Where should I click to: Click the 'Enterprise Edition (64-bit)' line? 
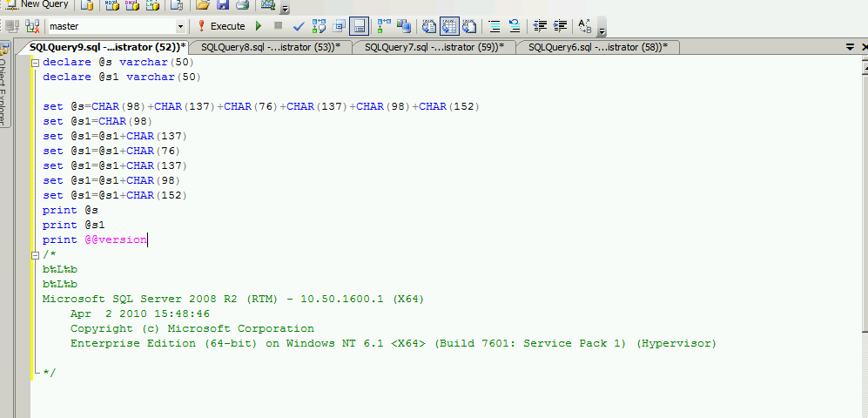[393, 344]
